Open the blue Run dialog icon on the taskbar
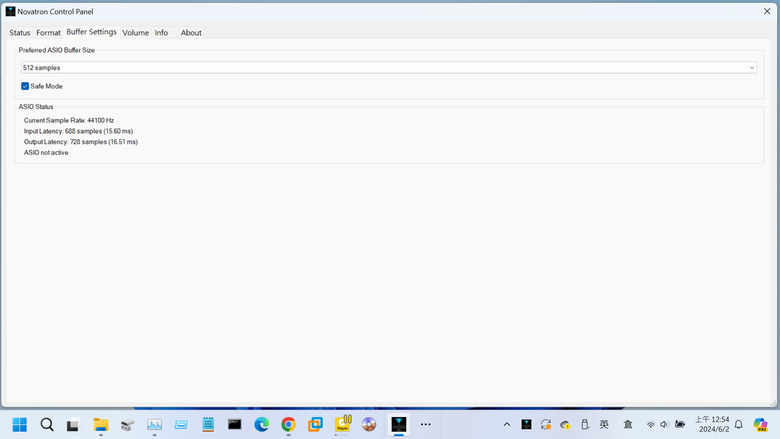The width and height of the screenshot is (780, 439). pyautogui.click(x=181, y=425)
